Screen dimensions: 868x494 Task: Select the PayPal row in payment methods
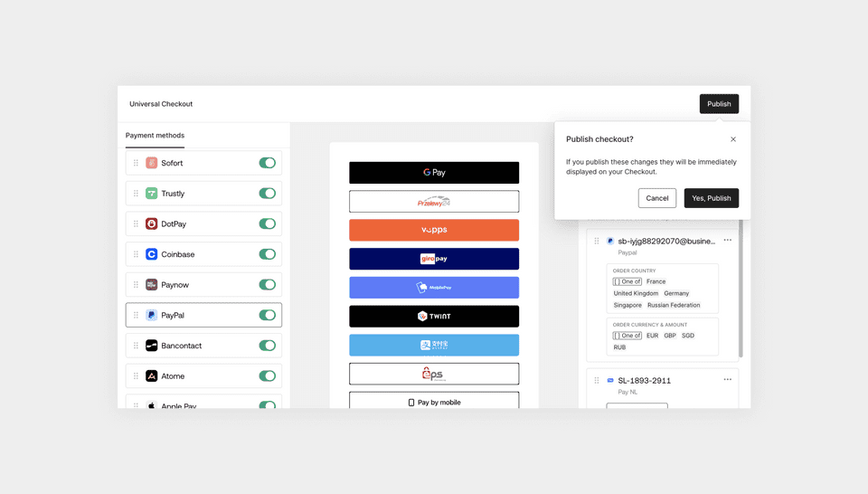(203, 315)
